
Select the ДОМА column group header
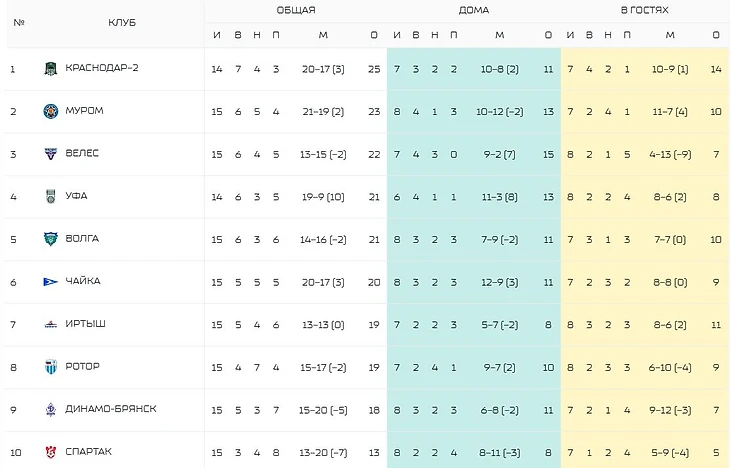point(473,10)
